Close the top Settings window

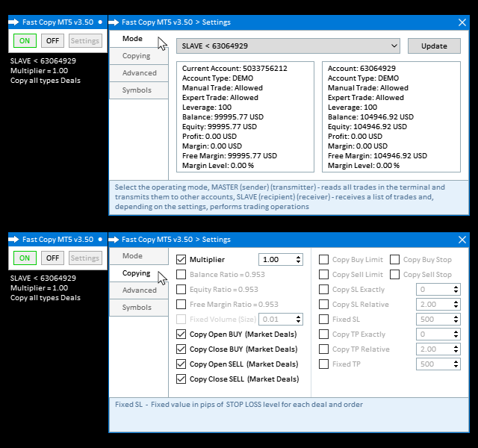click(462, 22)
